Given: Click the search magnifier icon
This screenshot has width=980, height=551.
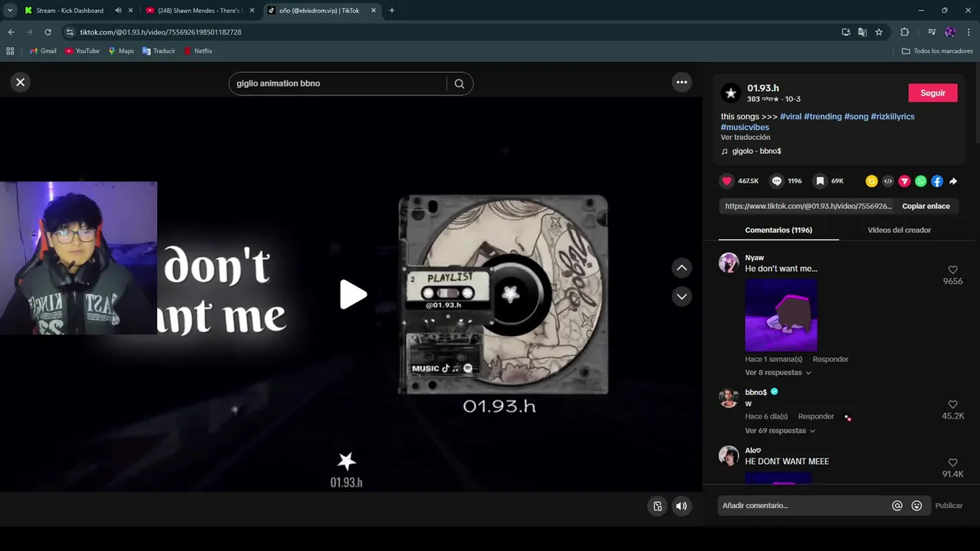Looking at the screenshot, I should [x=459, y=83].
